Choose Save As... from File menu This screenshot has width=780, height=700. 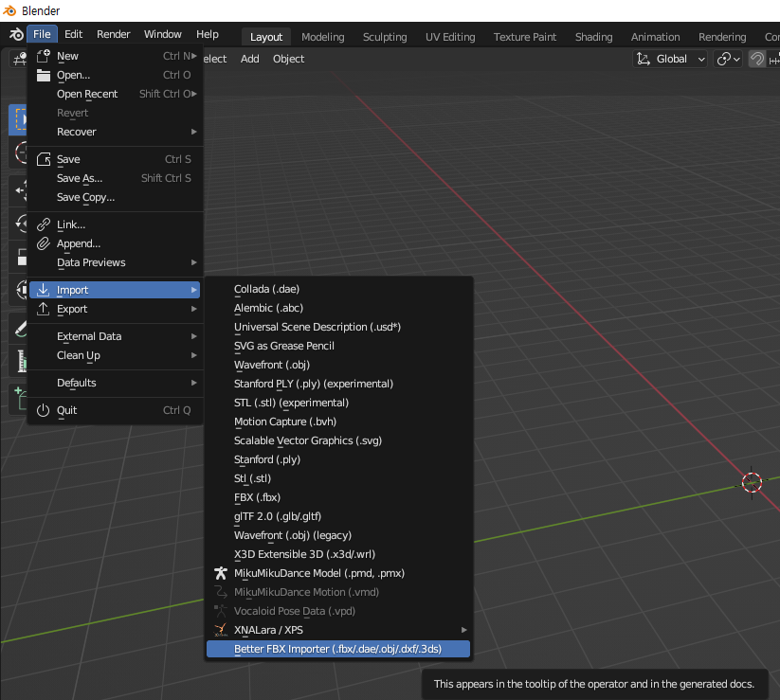coord(115,178)
